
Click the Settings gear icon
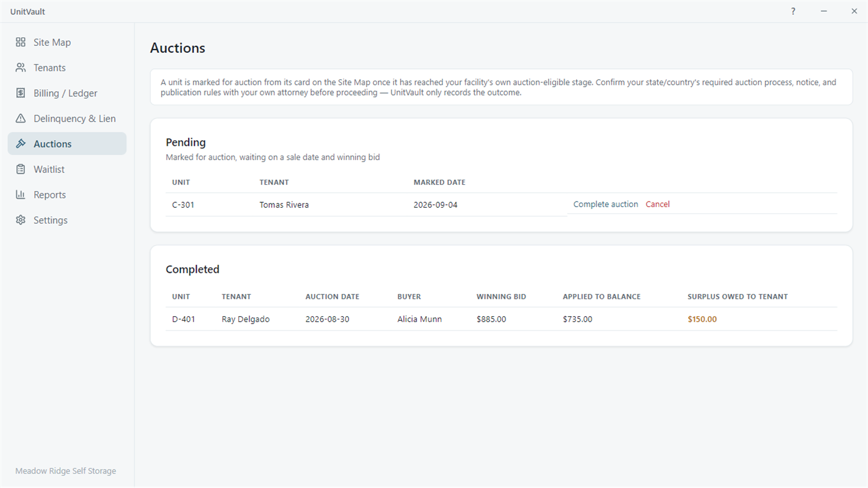coord(20,220)
